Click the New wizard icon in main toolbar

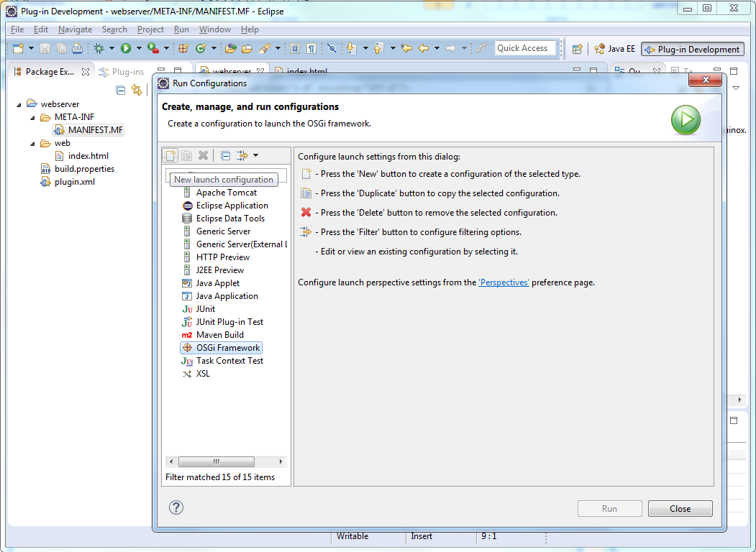pyautogui.click(x=18, y=48)
